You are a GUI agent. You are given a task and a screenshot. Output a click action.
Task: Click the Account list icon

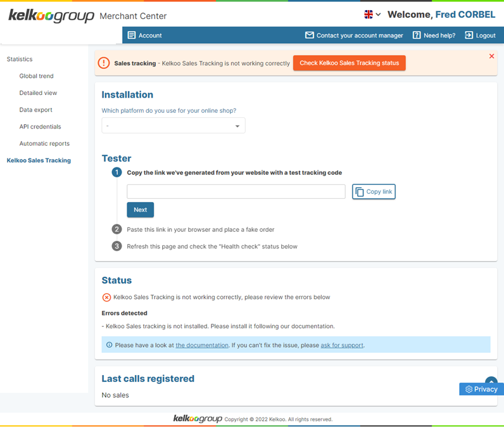point(132,35)
